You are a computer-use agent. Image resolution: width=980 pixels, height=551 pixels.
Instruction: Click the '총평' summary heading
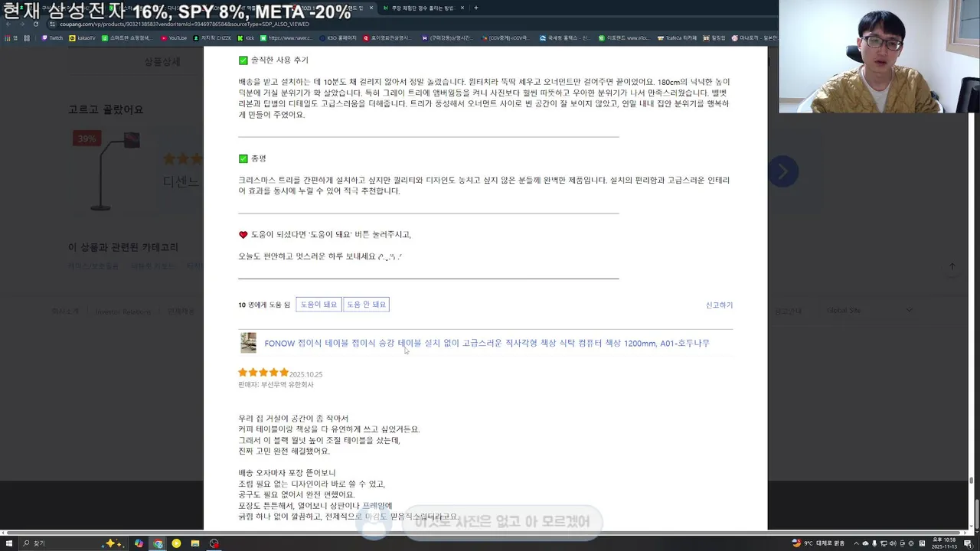click(x=258, y=158)
